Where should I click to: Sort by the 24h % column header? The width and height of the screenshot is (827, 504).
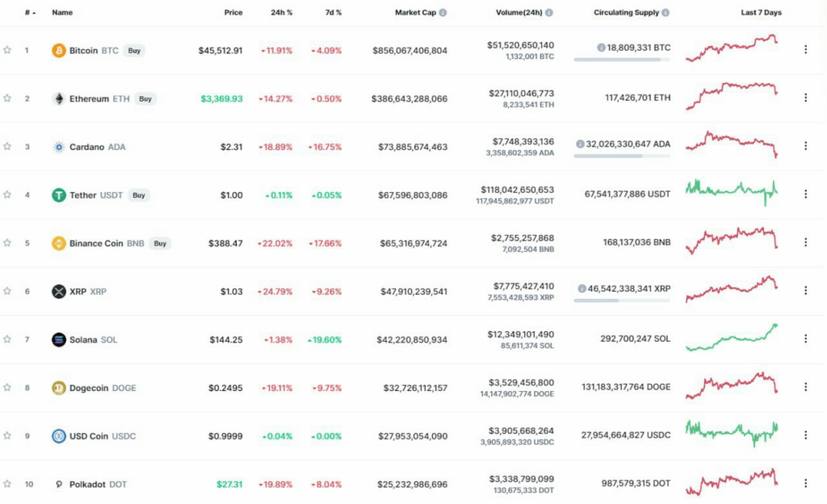tap(282, 13)
